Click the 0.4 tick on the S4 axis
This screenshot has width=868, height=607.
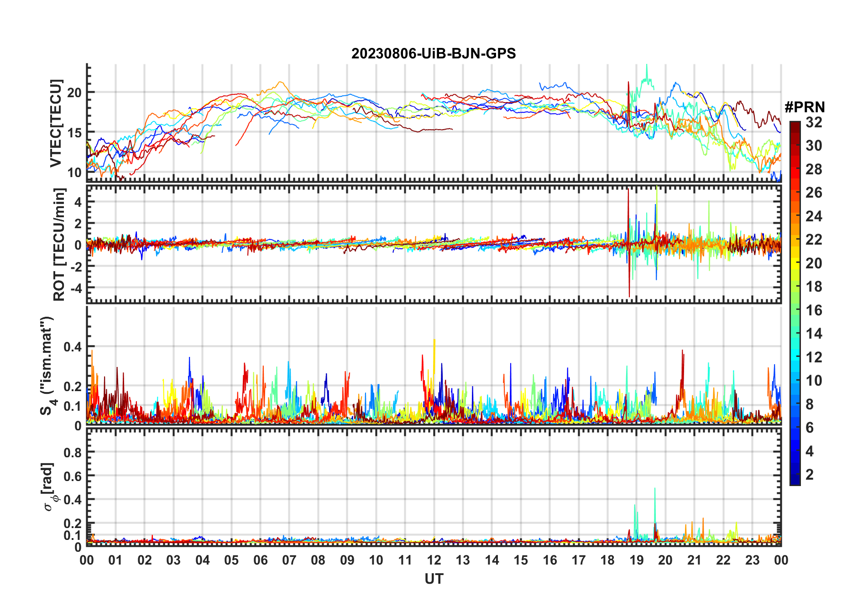coord(73,347)
